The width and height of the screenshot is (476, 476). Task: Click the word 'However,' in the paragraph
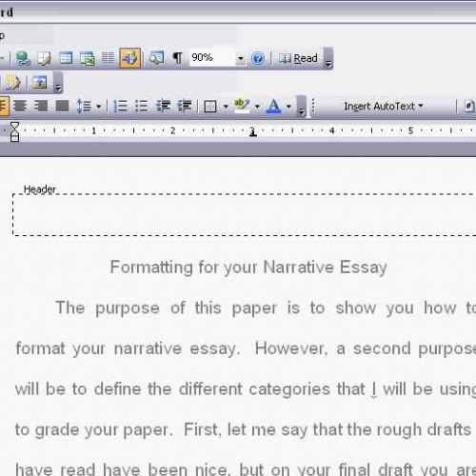tap(291, 348)
